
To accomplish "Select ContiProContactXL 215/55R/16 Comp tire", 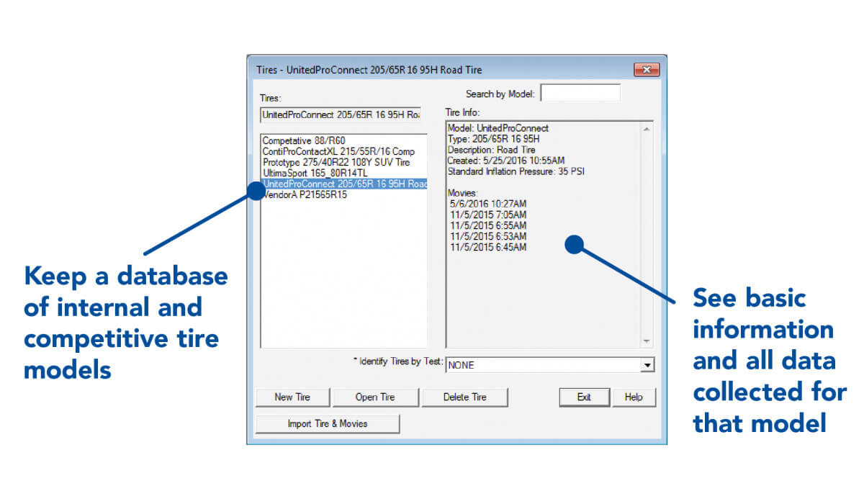I will coord(338,152).
